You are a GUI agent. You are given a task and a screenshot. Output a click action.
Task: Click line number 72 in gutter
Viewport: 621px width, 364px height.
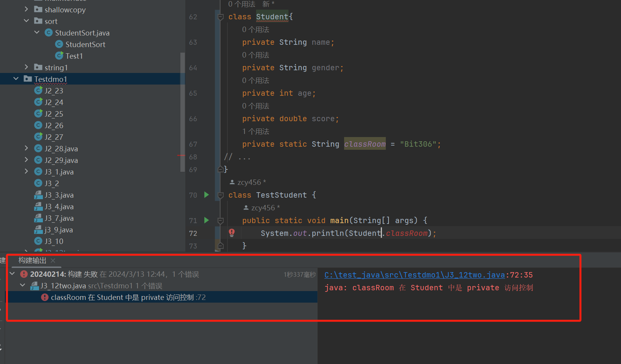[x=193, y=233]
